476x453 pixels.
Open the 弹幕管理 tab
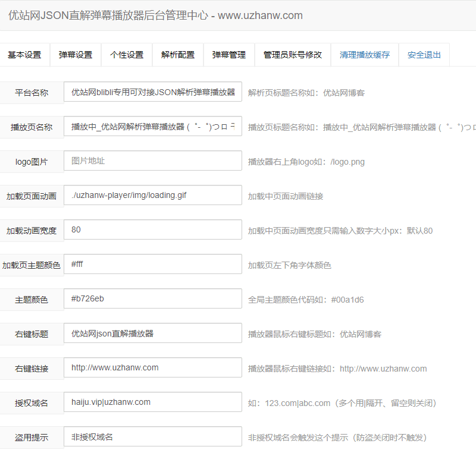point(229,55)
